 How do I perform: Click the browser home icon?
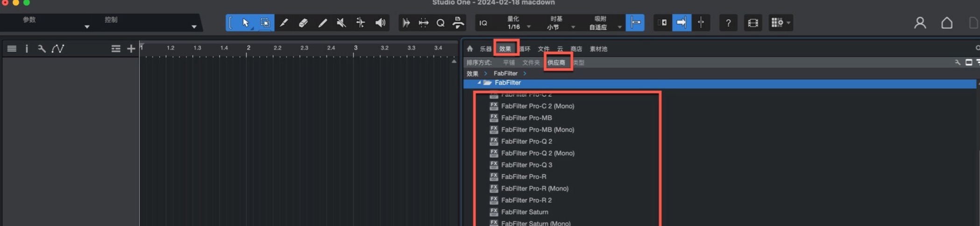(x=470, y=49)
